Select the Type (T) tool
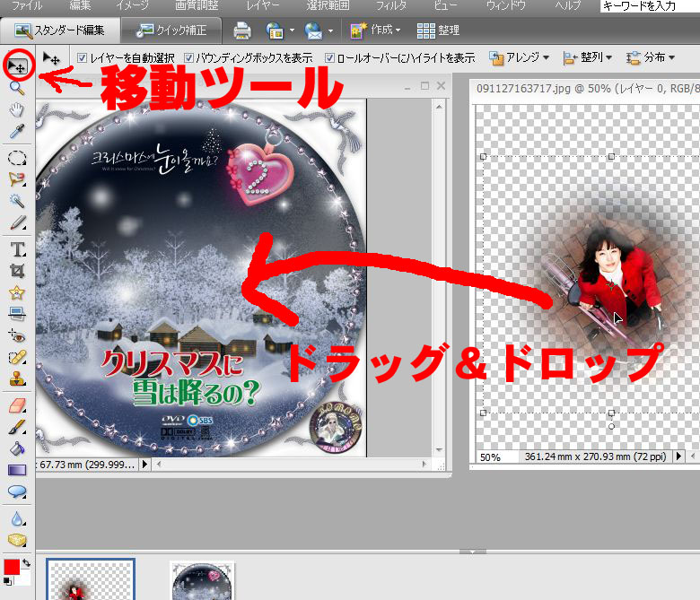 pos(18,249)
